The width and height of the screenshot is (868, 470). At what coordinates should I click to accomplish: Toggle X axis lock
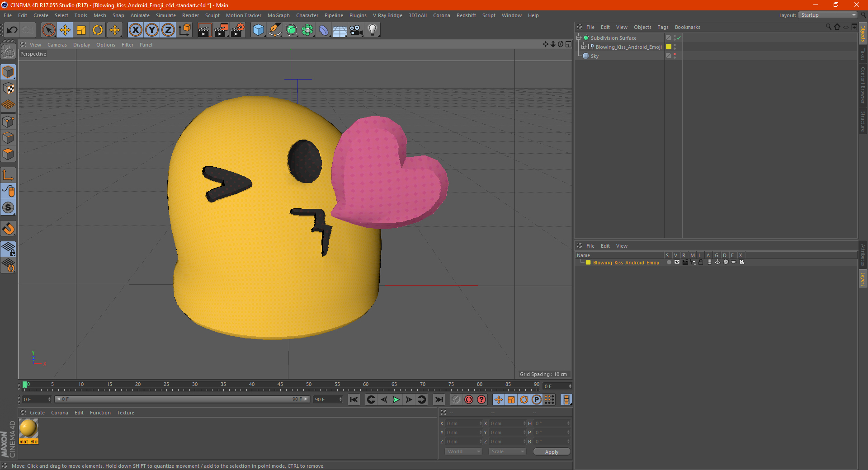tap(135, 30)
